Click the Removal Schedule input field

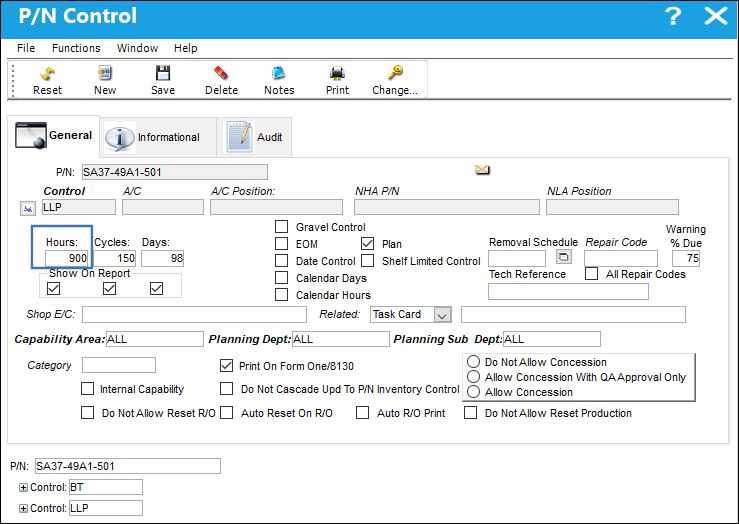(517, 258)
